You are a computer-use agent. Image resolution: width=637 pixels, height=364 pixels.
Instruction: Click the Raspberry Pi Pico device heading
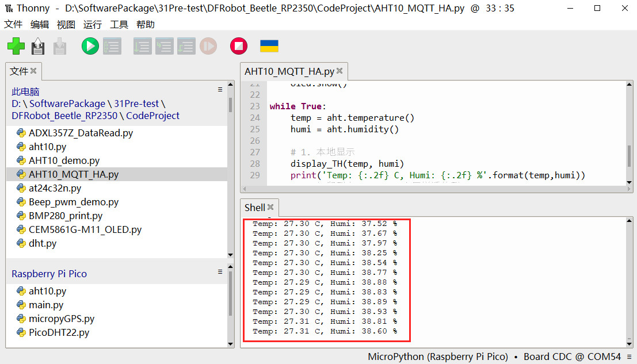point(49,274)
